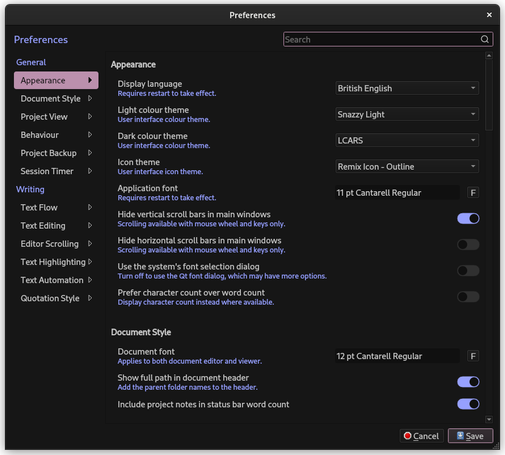Go to Text Editing section
Screen dimensions: 505x455
pyautogui.click(x=56, y=226)
